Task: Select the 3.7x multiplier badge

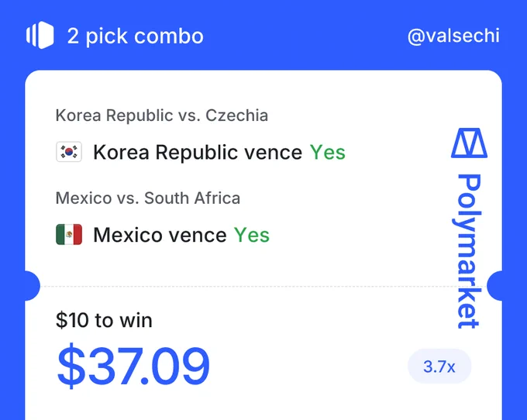Action: [x=439, y=367]
